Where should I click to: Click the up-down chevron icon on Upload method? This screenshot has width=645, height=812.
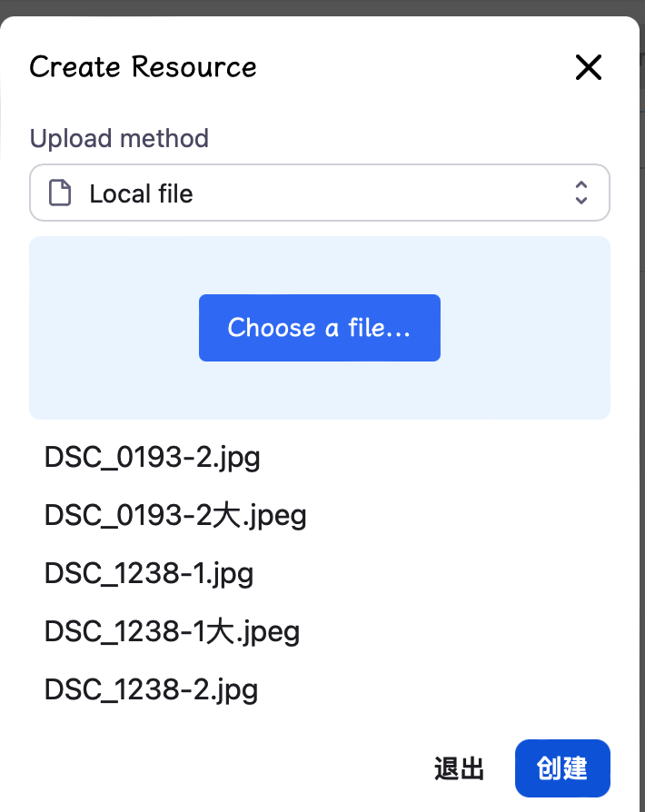point(580,193)
